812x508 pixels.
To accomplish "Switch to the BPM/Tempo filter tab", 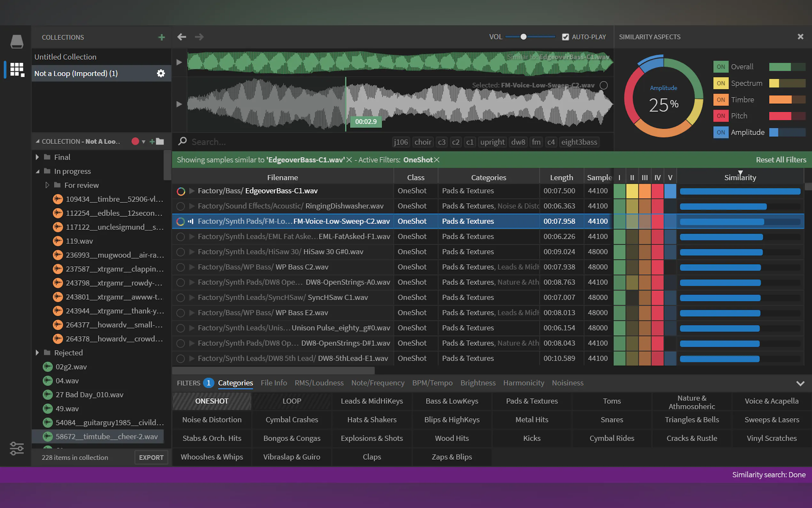I will [x=432, y=383].
